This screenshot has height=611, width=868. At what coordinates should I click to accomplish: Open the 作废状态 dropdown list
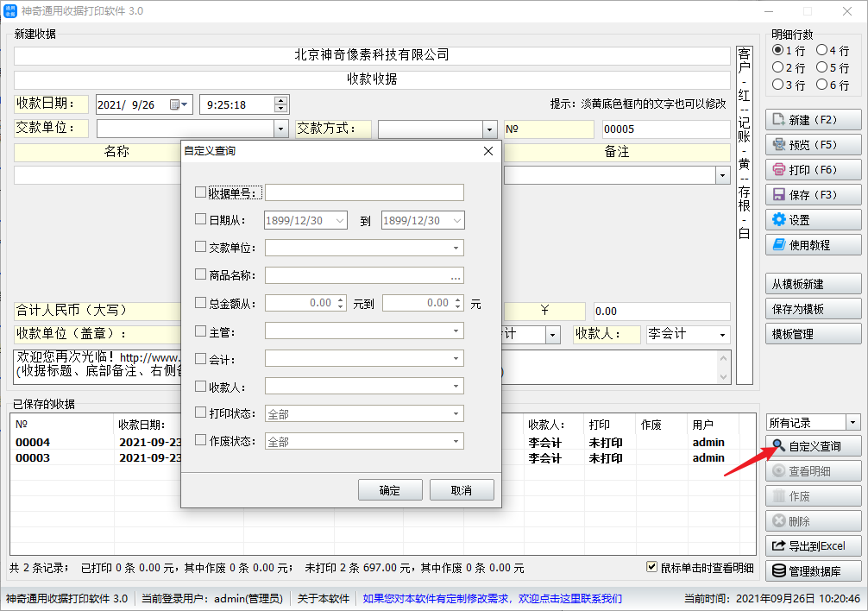point(456,442)
